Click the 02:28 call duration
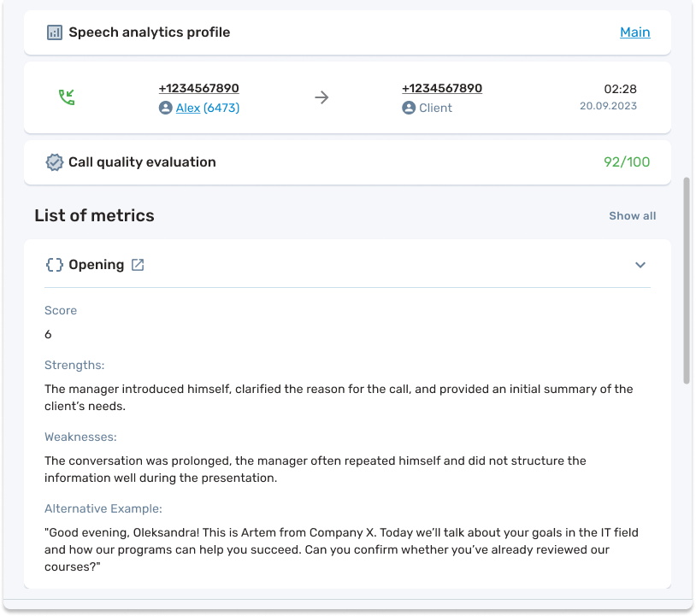This screenshot has width=696, height=616. point(620,89)
